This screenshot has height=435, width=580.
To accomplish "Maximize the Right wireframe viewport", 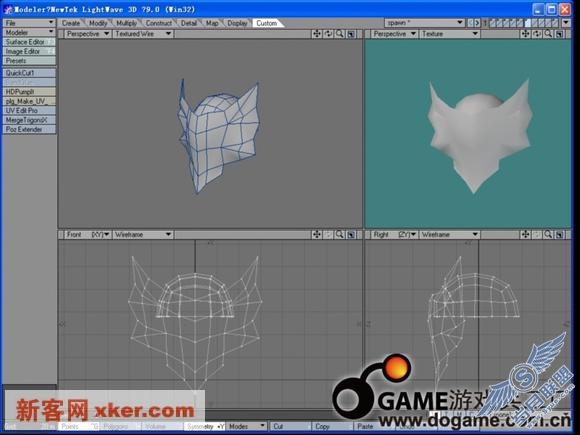I will [560, 235].
